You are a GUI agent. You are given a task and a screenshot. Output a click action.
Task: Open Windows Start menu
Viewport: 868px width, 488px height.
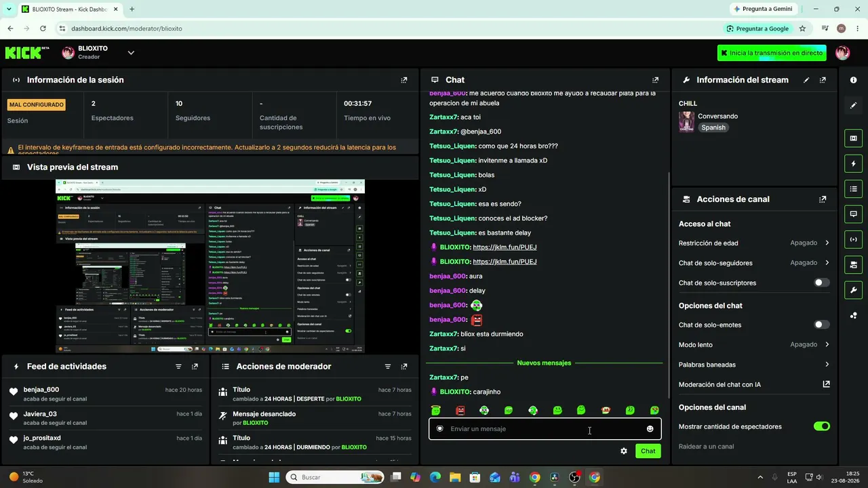274,477
